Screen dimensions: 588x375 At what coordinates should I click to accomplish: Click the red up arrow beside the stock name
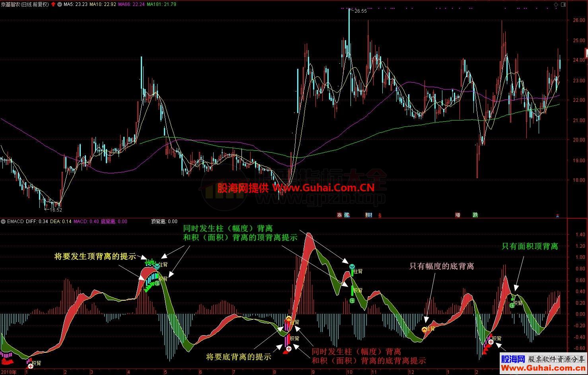pos(54,4)
